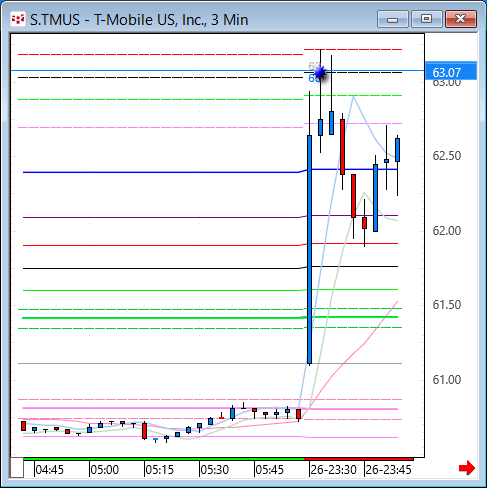The height and width of the screenshot is (488, 487).
Task: Click the window title S.TMUS T-Mobile text
Action: tap(139, 20)
